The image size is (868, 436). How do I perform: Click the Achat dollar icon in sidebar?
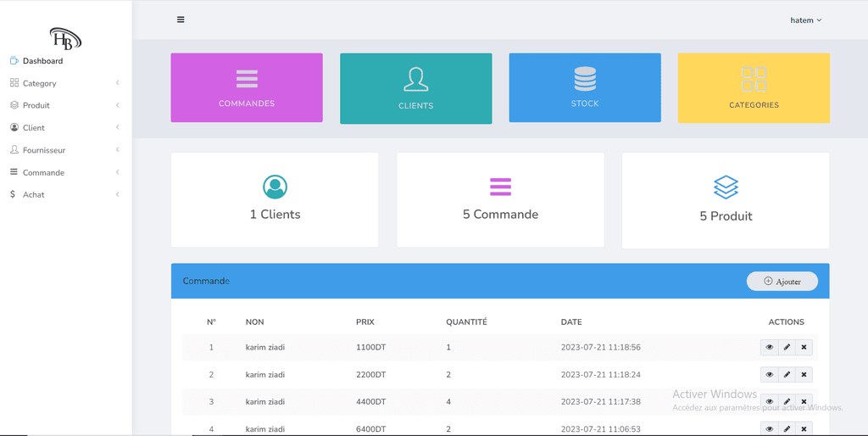tap(13, 194)
